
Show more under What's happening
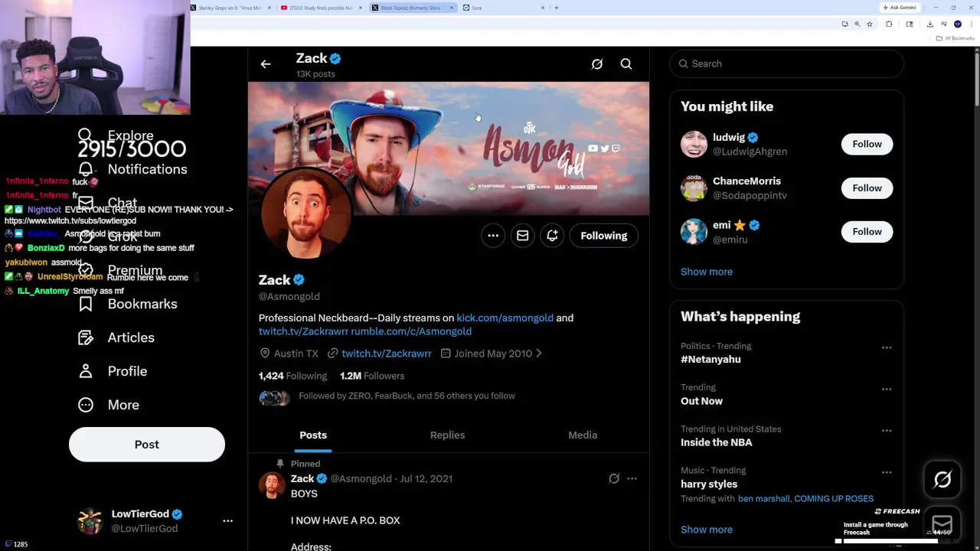[x=707, y=530]
